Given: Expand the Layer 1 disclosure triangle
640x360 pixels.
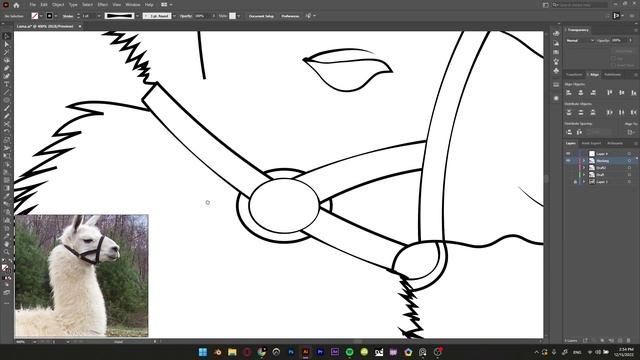Looking at the screenshot, I should click(584, 182).
